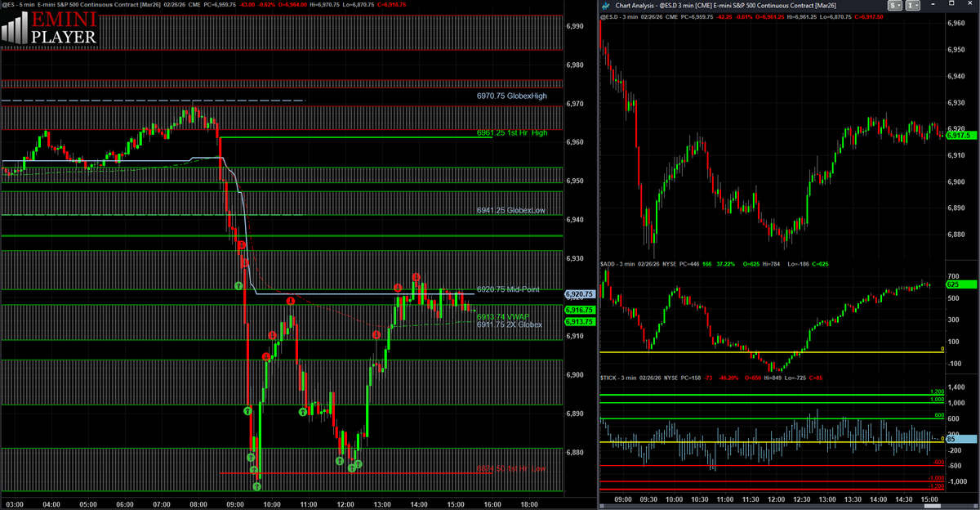Click the '@ES.D - 3 min' status line header

click(x=742, y=16)
